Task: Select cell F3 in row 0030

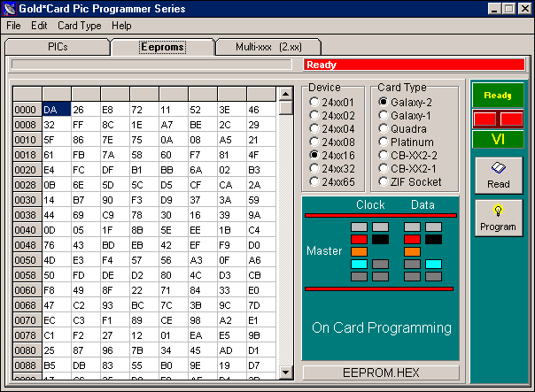Action: (144, 200)
